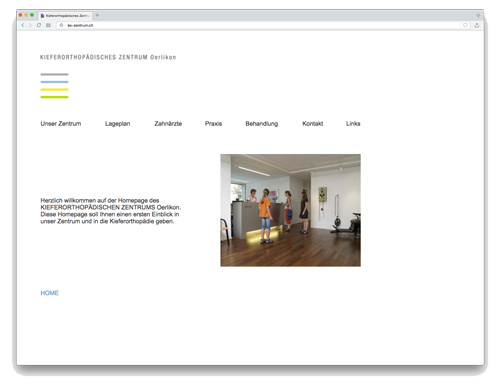
Task: Expand the tab list dropdown arrow
Action: click(478, 16)
